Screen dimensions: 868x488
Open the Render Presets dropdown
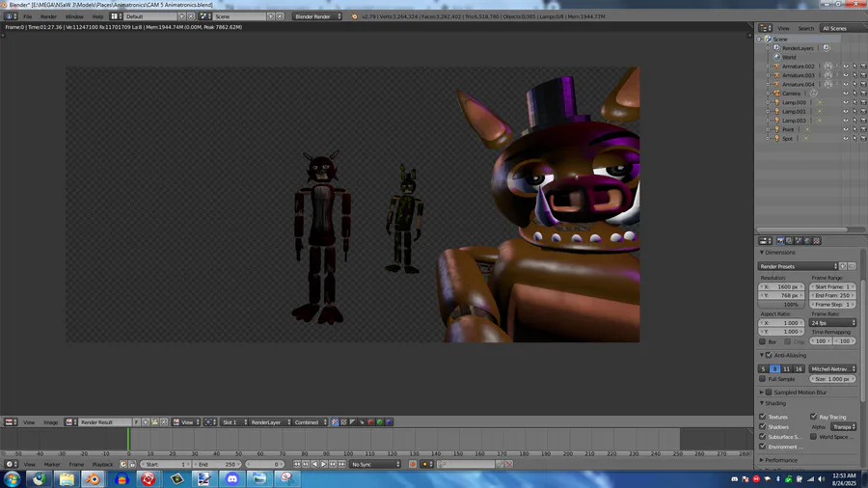coord(798,267)
